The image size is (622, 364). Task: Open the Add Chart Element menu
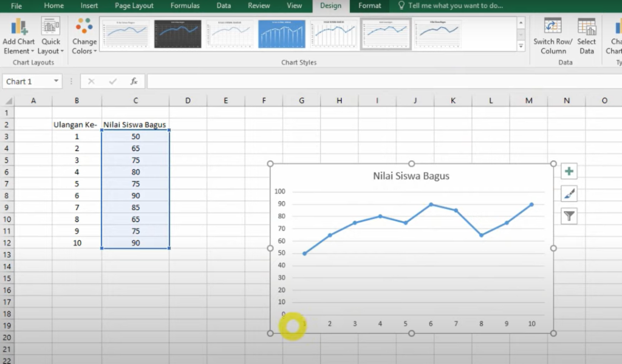18,36
